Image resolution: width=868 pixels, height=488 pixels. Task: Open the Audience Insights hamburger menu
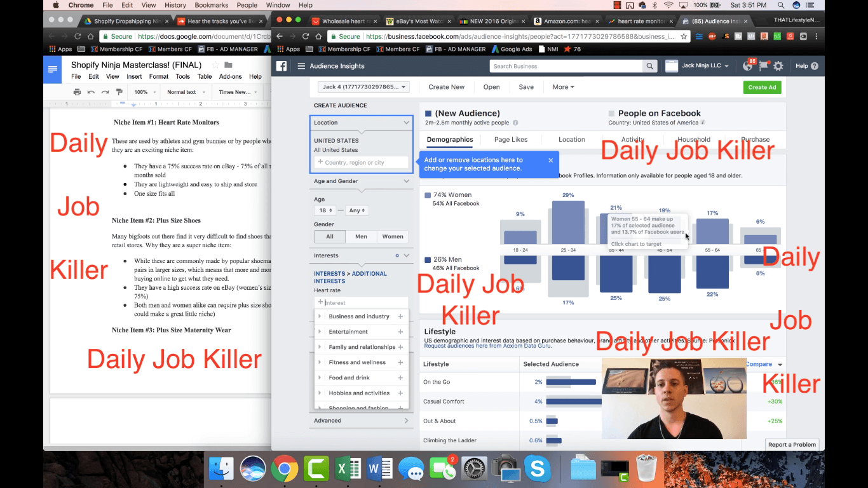(301, 66)
